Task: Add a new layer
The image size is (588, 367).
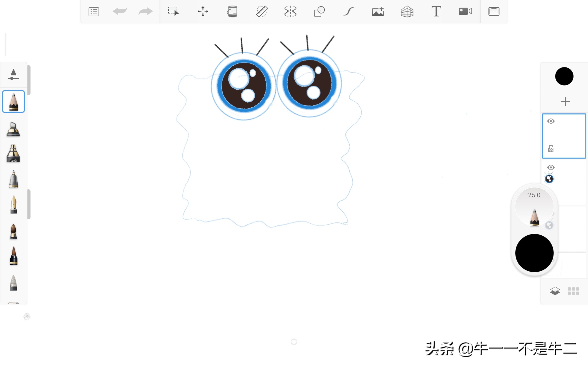Action: pyautogui.click(x=565, y=101)
